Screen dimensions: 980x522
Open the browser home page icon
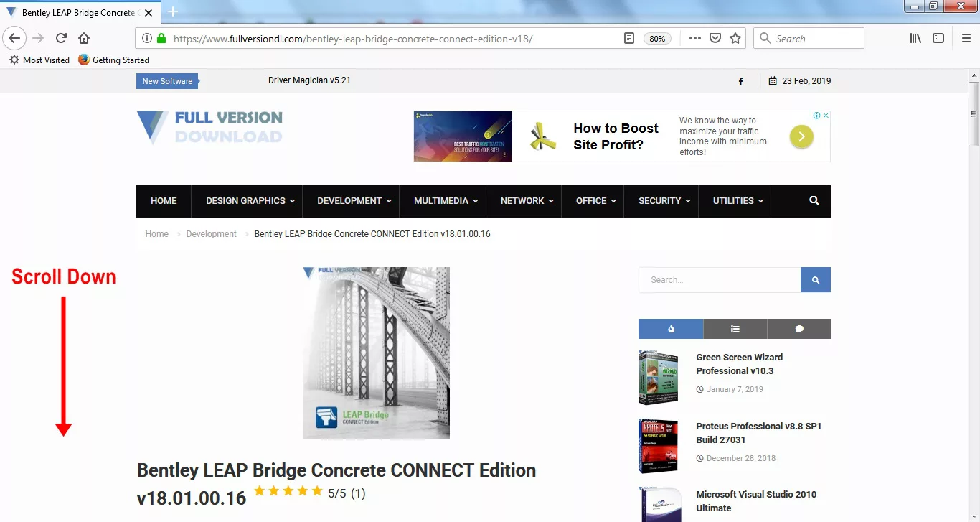pos(84,38)
